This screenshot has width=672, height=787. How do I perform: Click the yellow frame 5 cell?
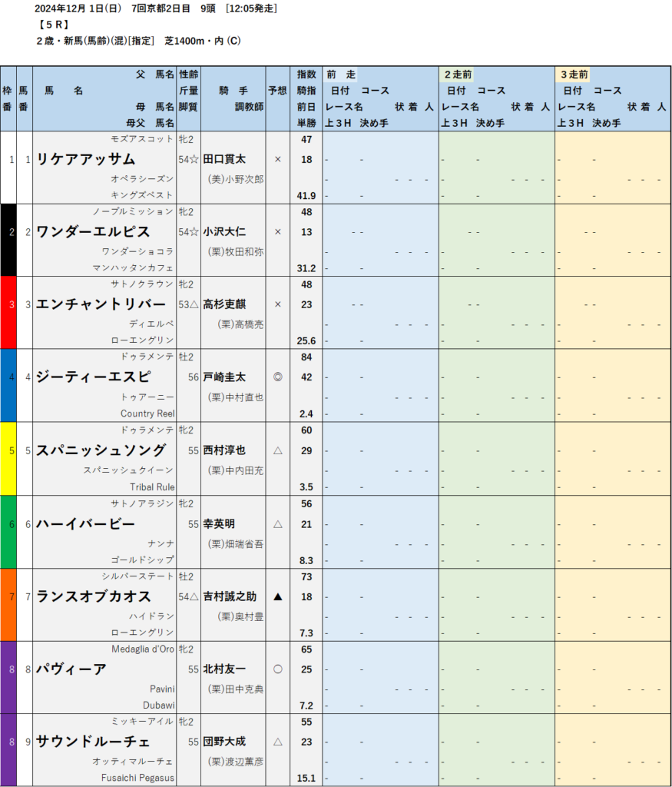coord(8,459)
